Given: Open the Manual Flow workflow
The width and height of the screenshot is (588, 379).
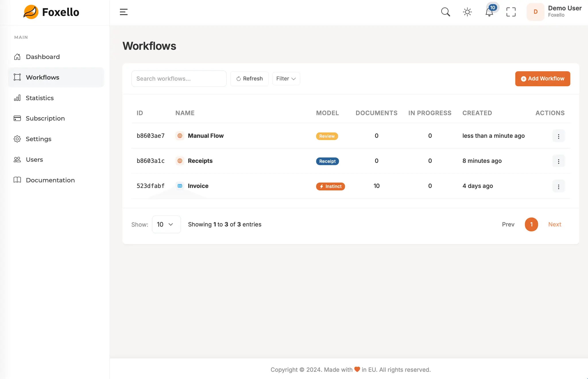Looking at the screenshot, I should tap(206, 136).
